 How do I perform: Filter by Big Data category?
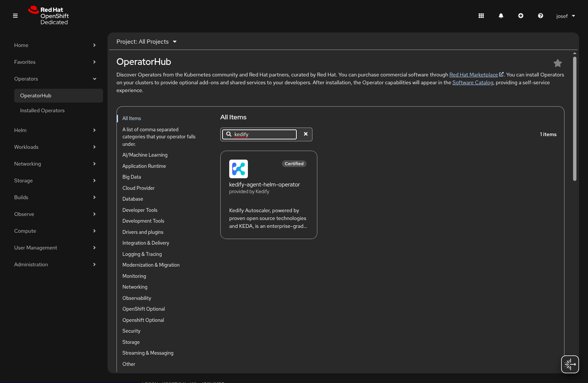pyautogui.click(x=132, y=177)
